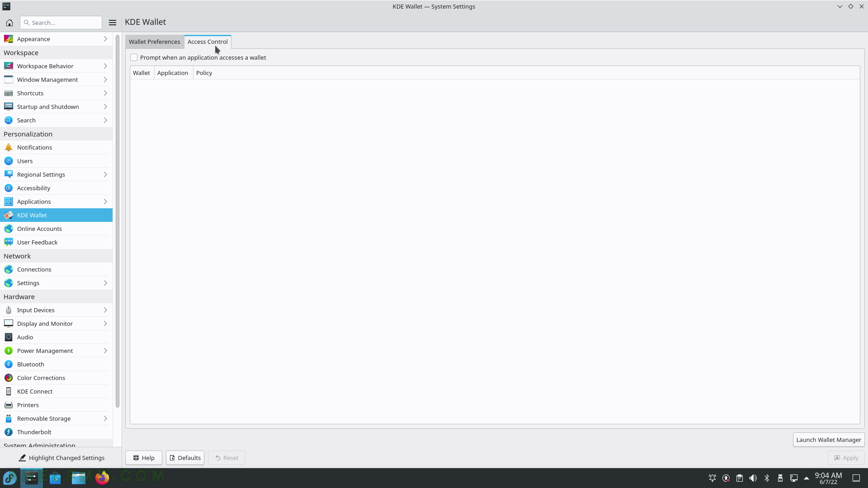
Task: Open the Dolphin file manager from the taskbar
Action: (79, 478)
